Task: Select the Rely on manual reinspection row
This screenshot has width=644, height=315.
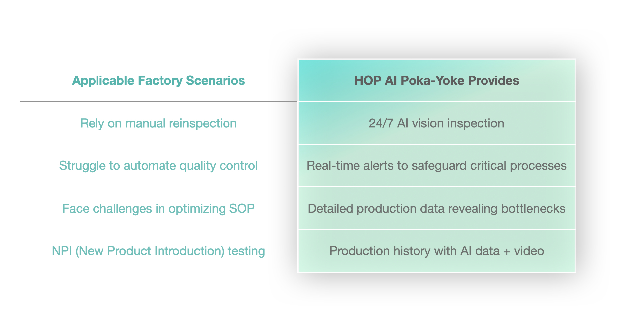Action: point(158,123)
